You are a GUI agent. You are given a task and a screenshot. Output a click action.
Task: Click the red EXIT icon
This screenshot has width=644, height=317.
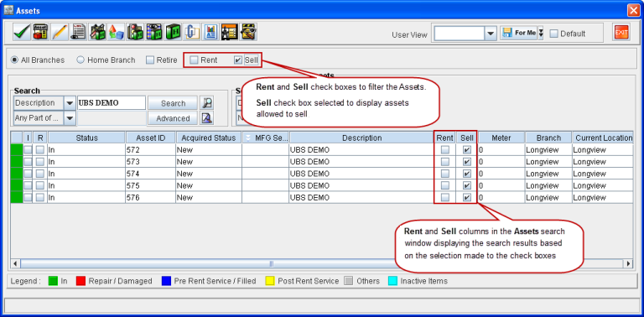point(621,33)
